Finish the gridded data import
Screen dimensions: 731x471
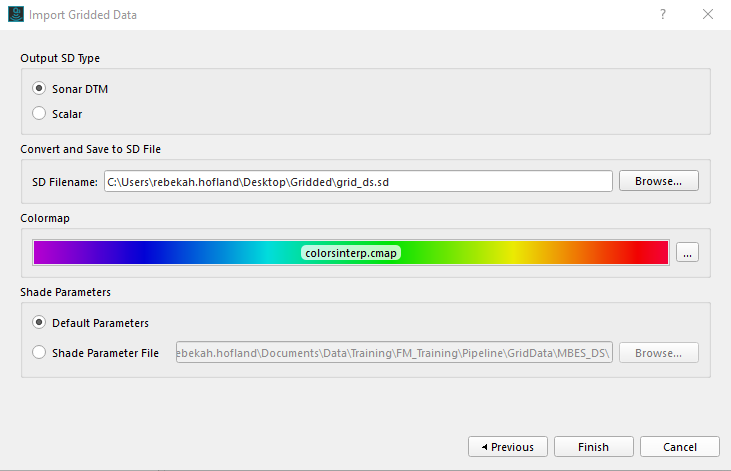pos(593,447)
